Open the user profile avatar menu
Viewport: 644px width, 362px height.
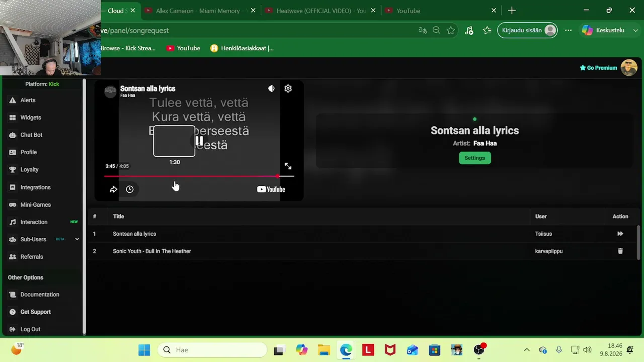click(x=629, y=68)
